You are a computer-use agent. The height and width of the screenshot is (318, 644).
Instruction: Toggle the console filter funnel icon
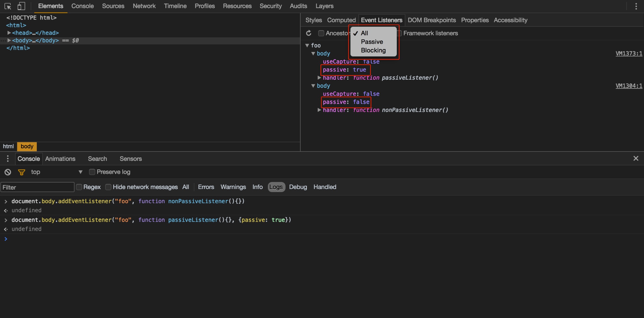point(21,172)
